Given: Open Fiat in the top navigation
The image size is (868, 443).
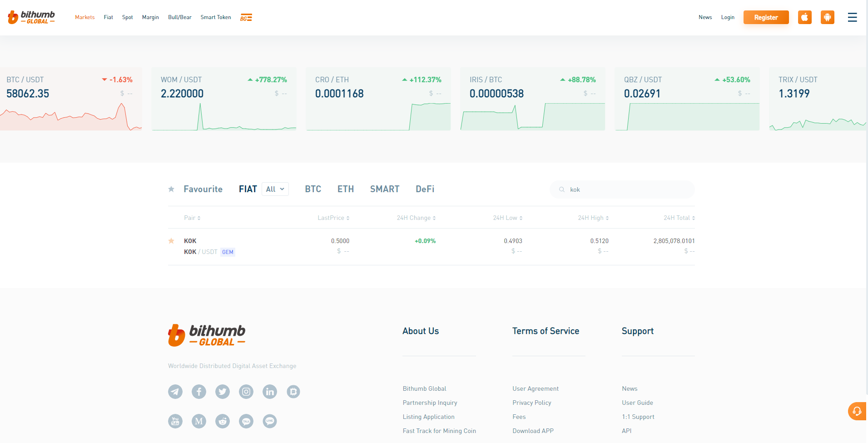Looking at the screenshot, I should click(x=108, y=17).
